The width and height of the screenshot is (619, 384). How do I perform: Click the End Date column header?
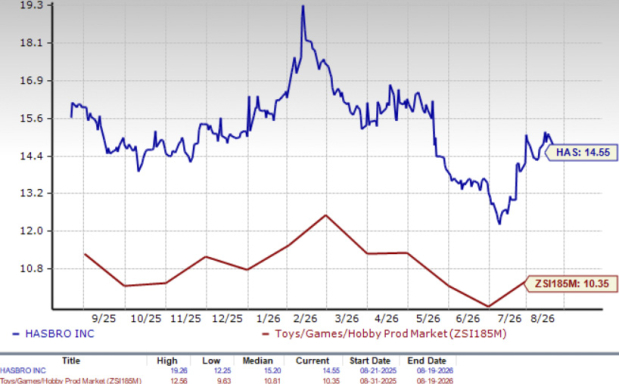click(x=427, y=361)
